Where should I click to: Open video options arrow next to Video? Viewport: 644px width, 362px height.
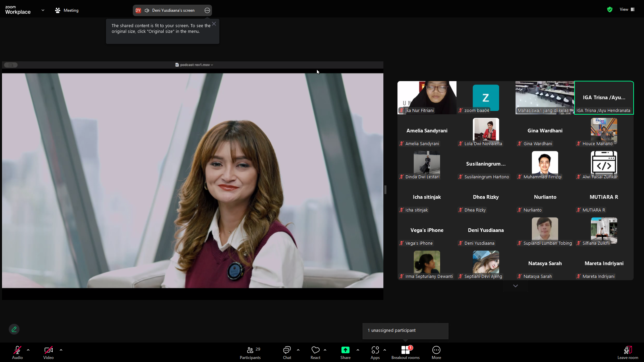pos(61,350)
